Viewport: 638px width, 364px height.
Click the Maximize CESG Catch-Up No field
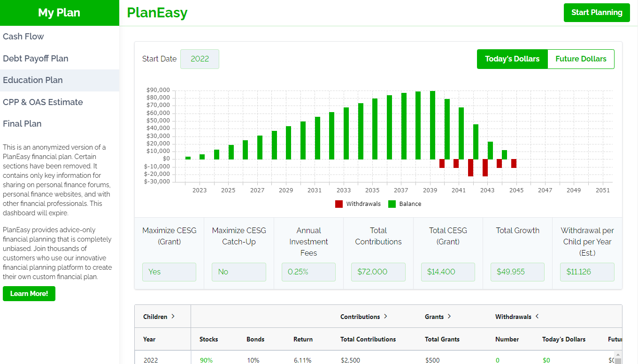(x=239, y=272)
